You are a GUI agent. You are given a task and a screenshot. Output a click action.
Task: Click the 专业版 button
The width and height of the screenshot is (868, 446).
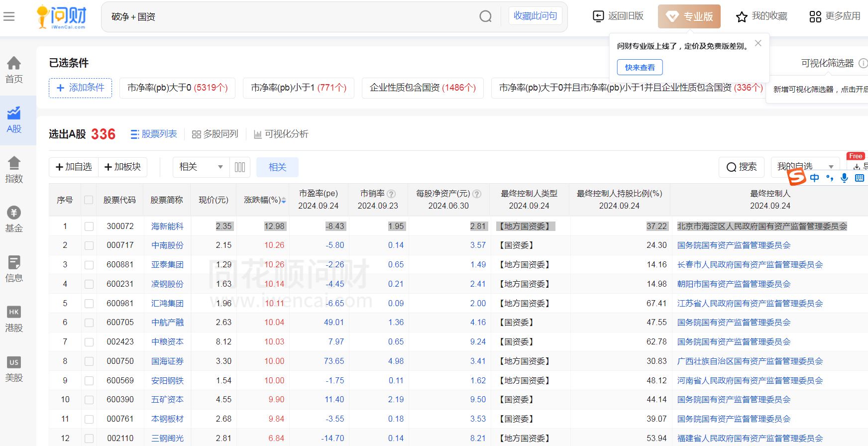[x=689, y=16]
